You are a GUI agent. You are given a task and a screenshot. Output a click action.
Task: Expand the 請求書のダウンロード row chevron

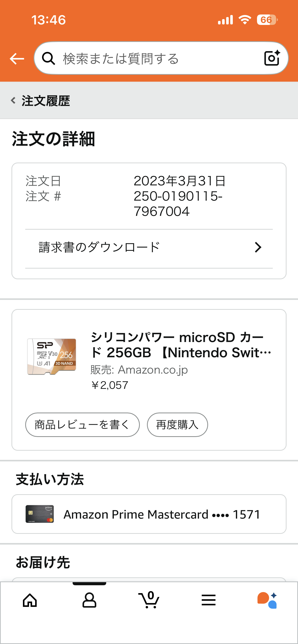tap(258, 247)
